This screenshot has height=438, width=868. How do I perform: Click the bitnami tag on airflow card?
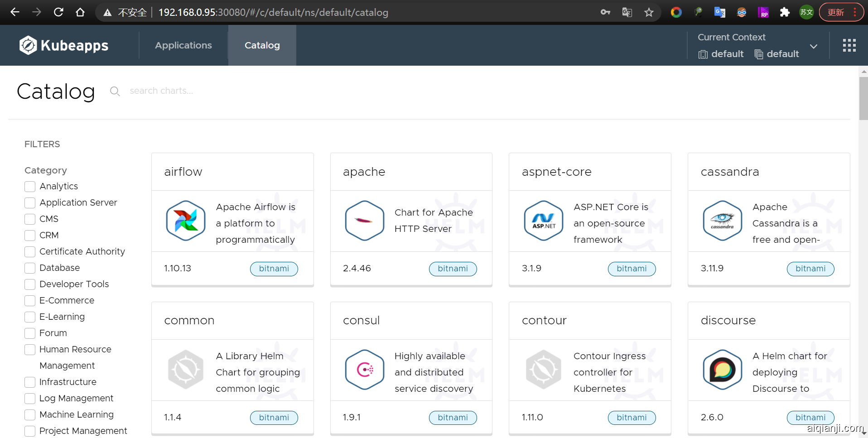click(x=274, y=269)
